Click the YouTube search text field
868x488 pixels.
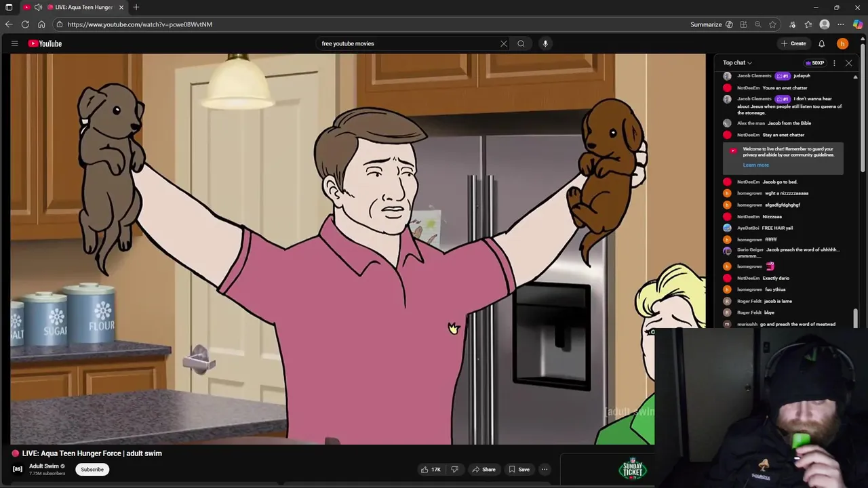point(407,43)
